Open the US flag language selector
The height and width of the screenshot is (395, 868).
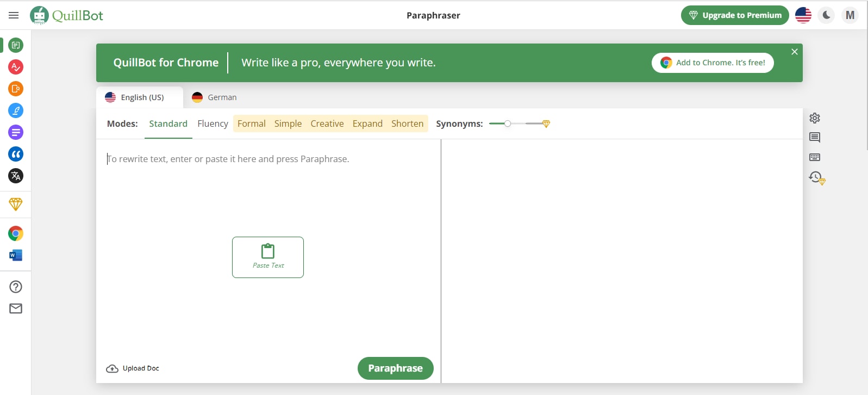(x=803, y=15)
